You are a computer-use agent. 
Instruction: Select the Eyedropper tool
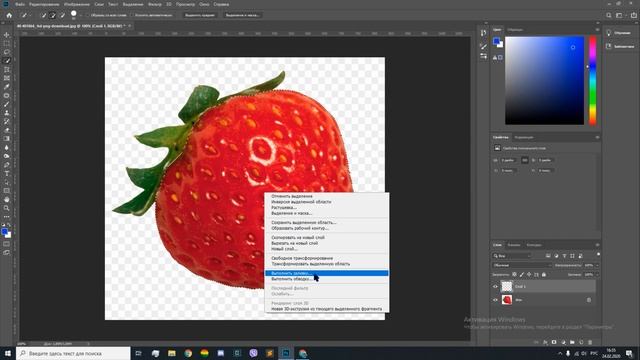[x=7, y=87]
